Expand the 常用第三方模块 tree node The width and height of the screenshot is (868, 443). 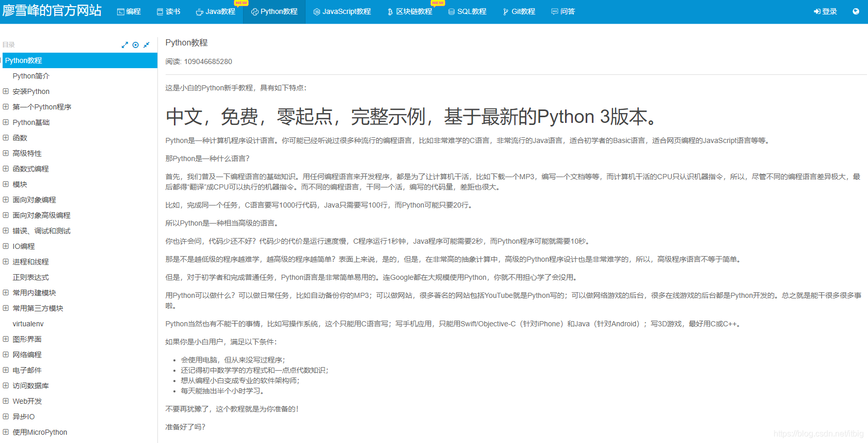coord(6,308)
